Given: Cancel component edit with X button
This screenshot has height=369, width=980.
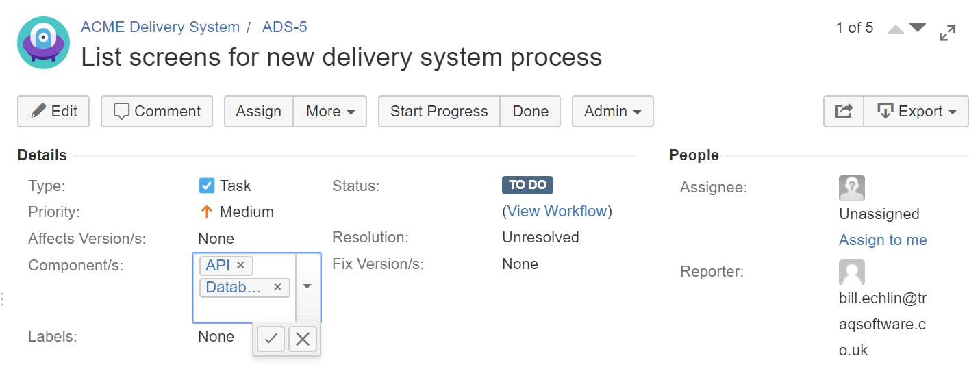Looking at the screenshot, I should 303,338.
